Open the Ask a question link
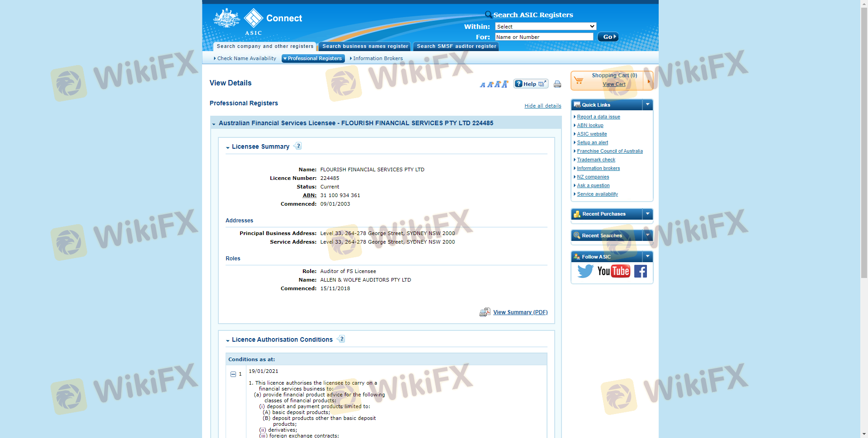Image resolution: width=868 pixels, height=438 pixels. click(x=593, y=185)
